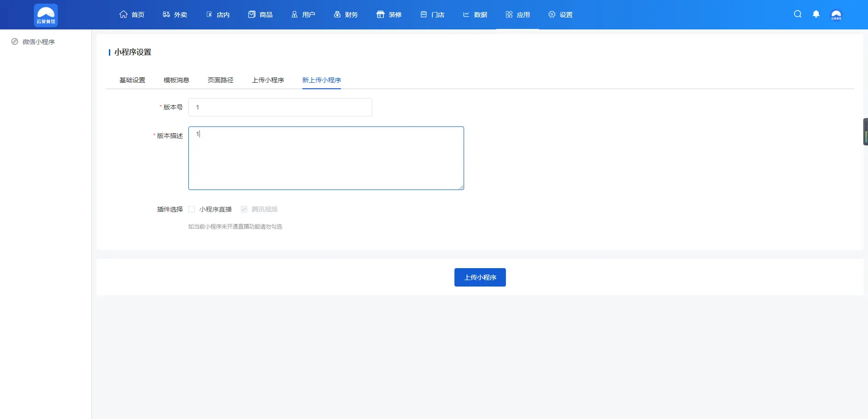Open the 财务 finance menu
Image resolution: width=868 pixels, height=419 pixels.
[x=346, y=15]
